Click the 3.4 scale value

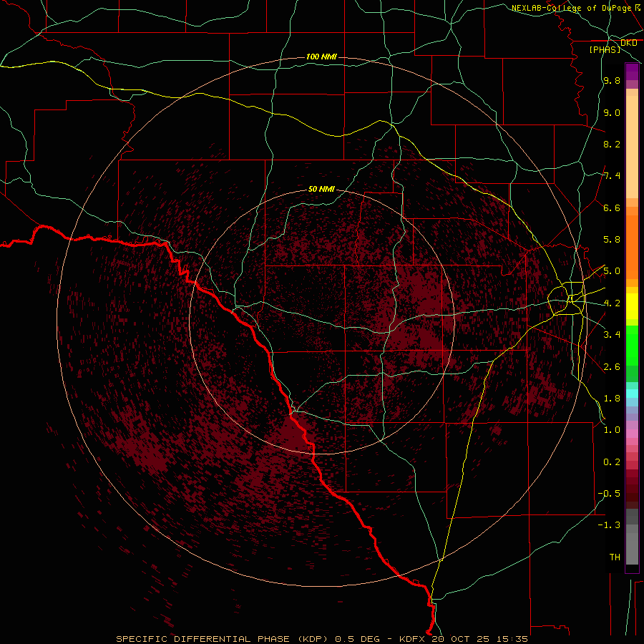pyautogui.click(x=612, y=335)
